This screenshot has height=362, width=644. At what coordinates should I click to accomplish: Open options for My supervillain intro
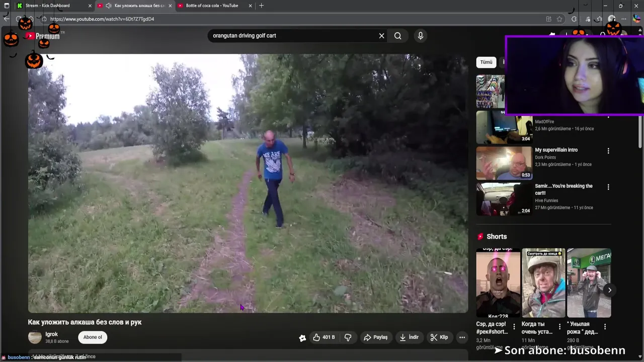[x=608, y=151]
